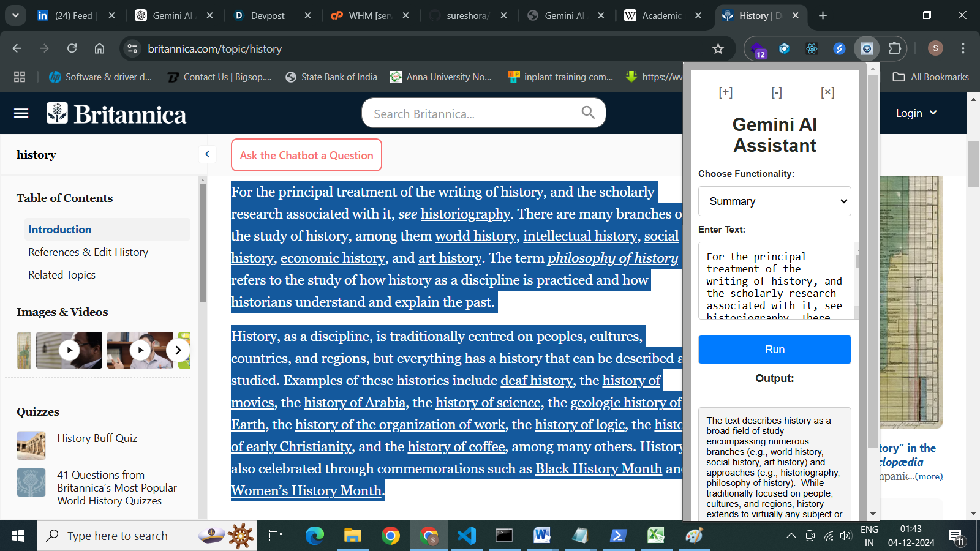Follow the intellectual history link

(x=580, y=236)
